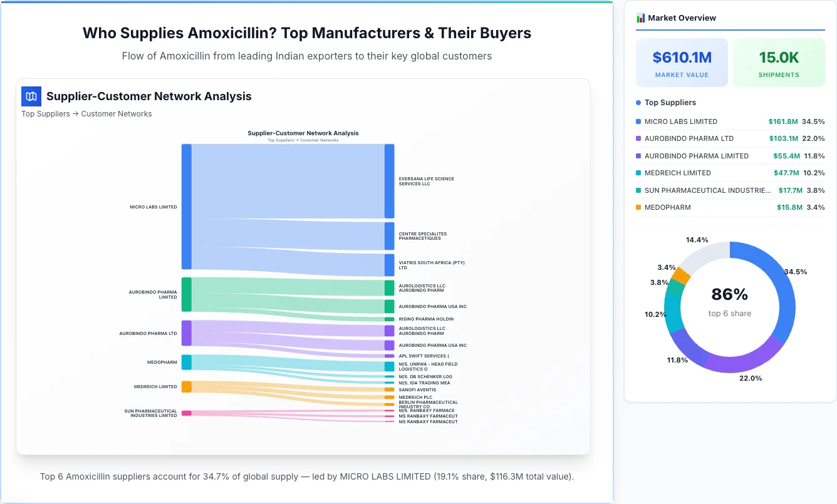Select the Market Overview panel header
Screen dimensions: 837x504
683,18
